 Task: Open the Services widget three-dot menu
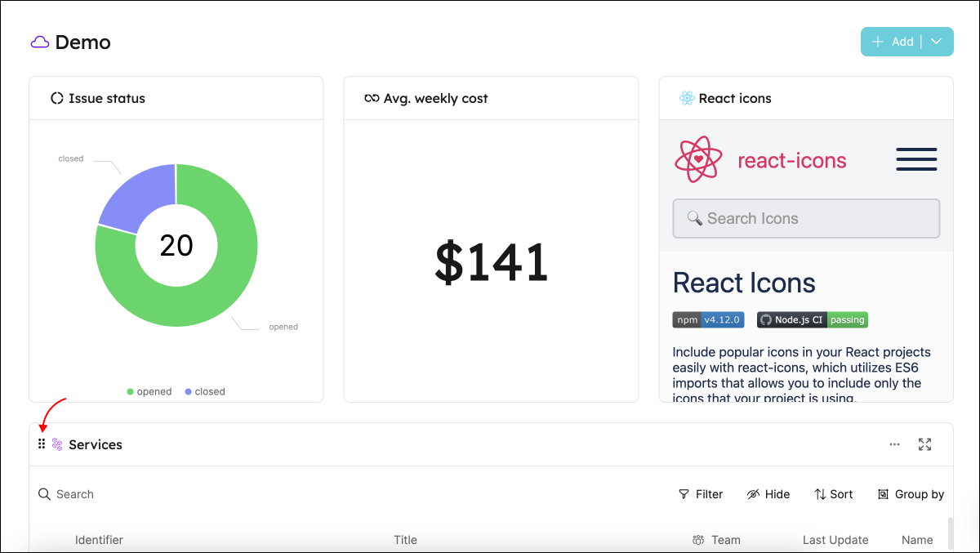894,444
